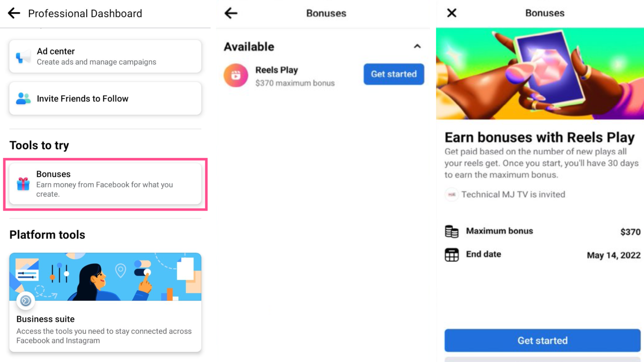Tap the Business suite round logo

click(26, 301)
